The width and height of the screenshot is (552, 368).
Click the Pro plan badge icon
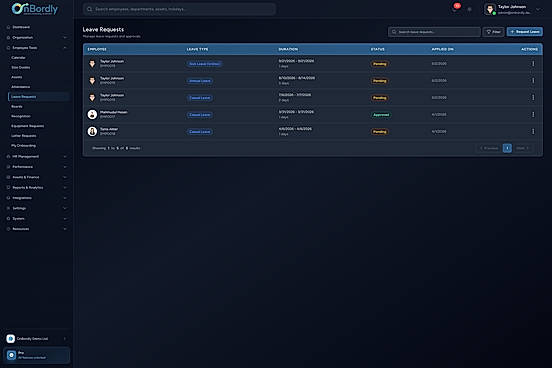click(11, 355)
